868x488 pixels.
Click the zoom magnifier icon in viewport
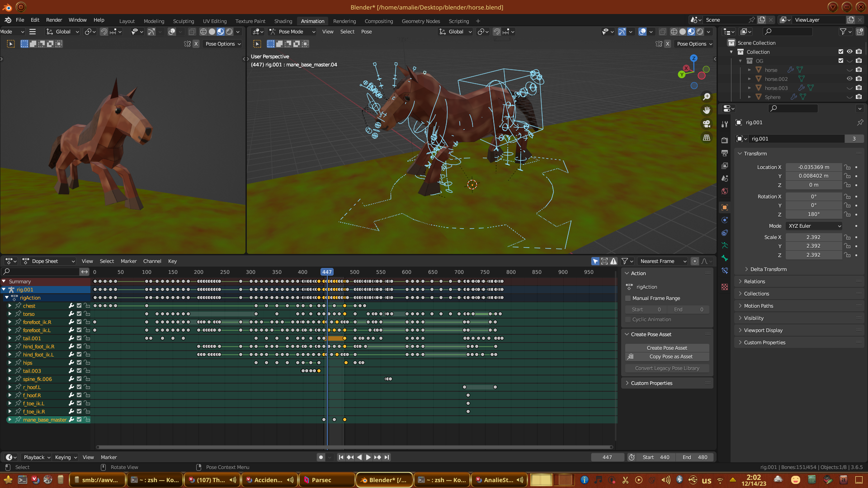[x=707, y=97]
